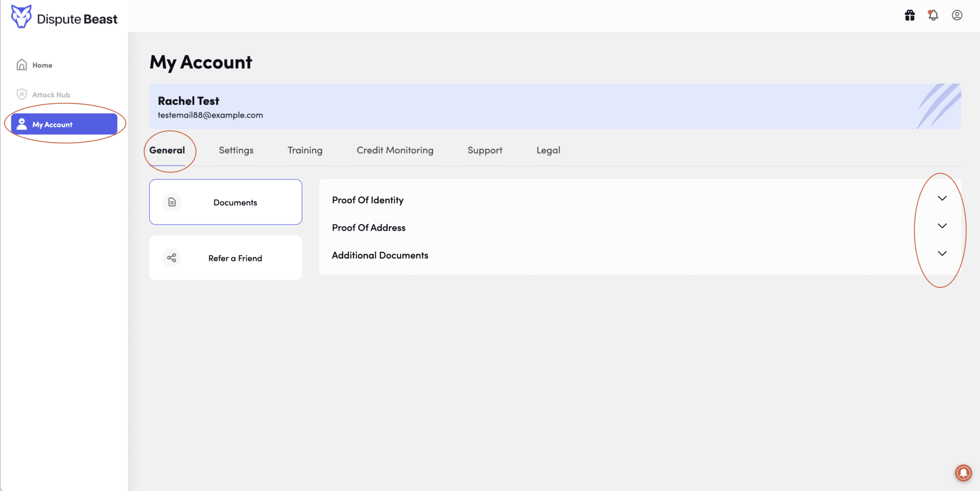Select the Home icon in the sidebar
980x491 pixels.
22,65
